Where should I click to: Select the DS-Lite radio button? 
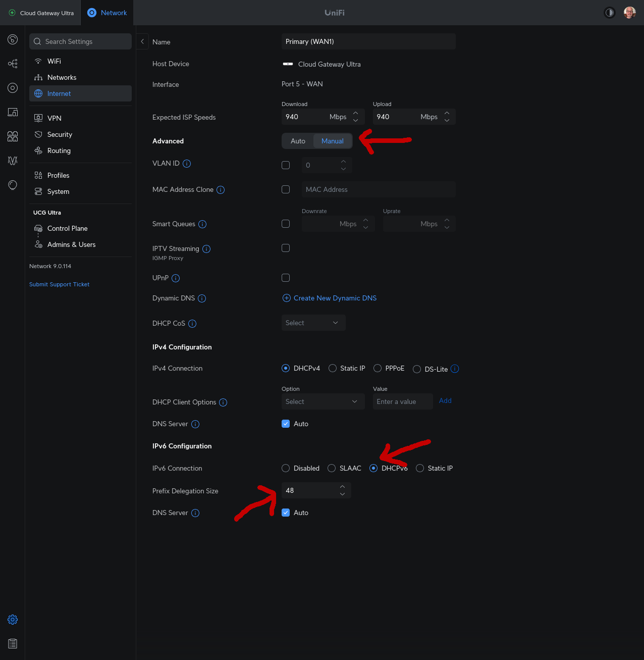417,369
